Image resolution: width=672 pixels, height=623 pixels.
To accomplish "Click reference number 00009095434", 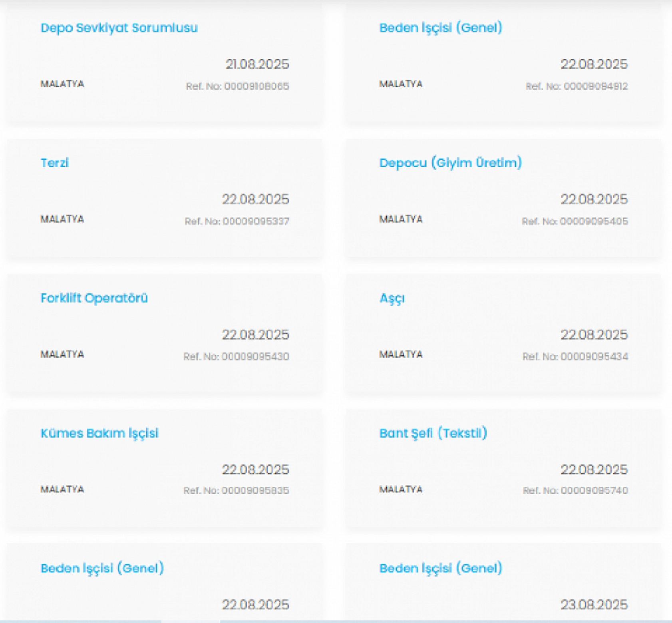I will point(575,356).
